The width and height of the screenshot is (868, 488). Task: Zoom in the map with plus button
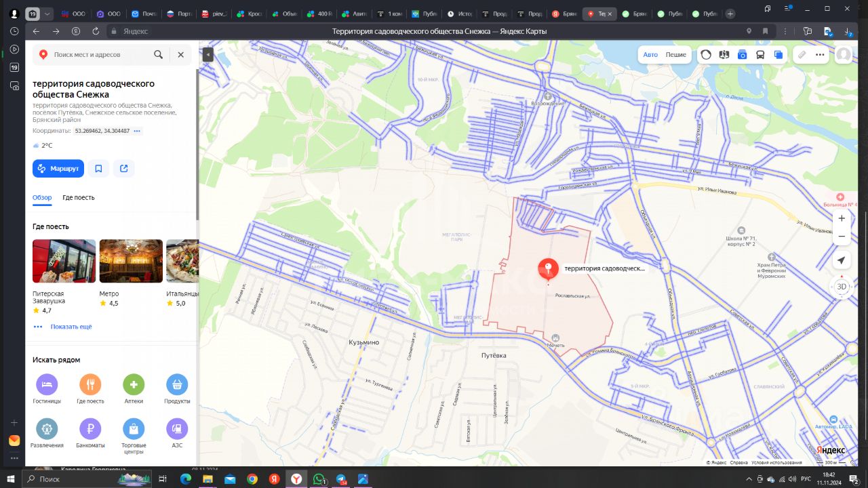(842, 218)
